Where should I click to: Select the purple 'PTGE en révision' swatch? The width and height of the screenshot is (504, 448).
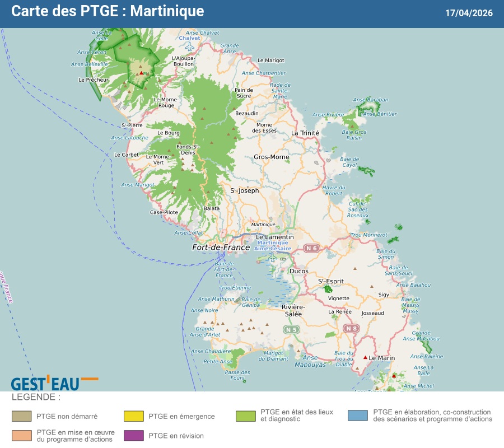133,436
